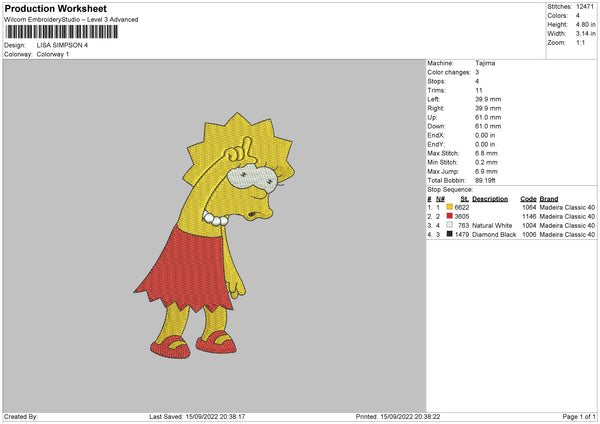
Task: Click the yellow thread color swatch
Action: [449, 207]
